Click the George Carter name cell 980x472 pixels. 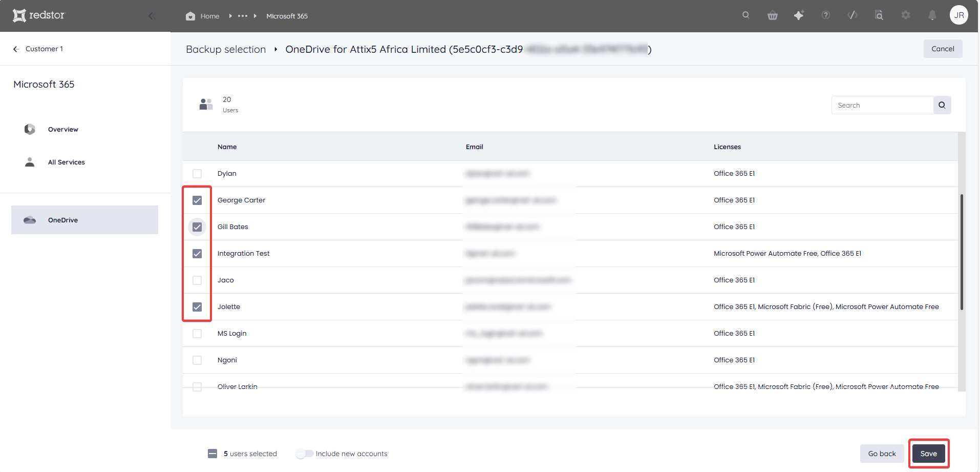241,200
